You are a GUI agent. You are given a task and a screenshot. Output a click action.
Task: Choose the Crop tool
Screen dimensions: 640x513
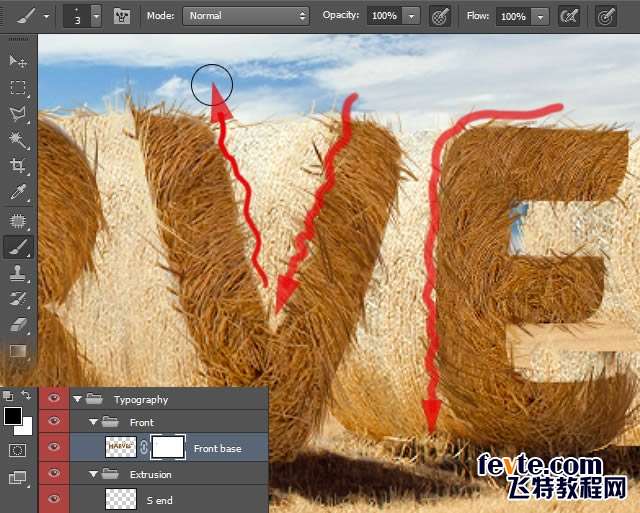(17, 166)
